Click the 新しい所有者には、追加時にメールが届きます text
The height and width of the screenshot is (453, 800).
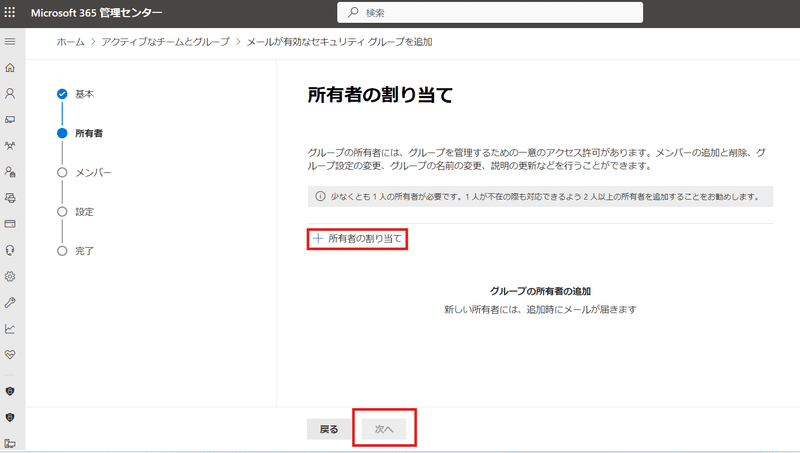point(540,309)
